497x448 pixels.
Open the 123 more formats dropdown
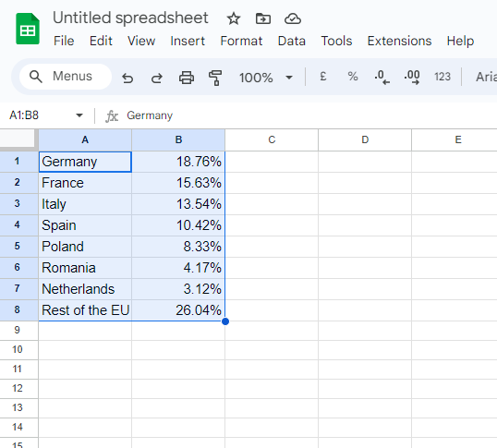click(x=442, y=77)
